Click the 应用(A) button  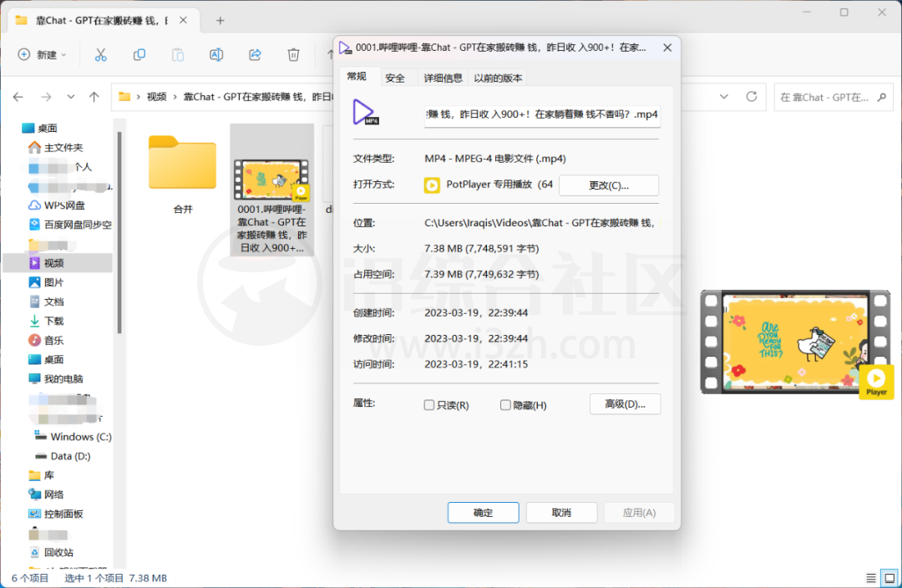coord(639,513)
